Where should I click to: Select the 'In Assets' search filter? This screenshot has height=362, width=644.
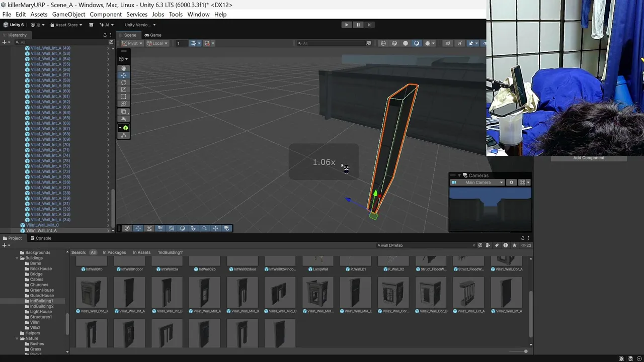click(x=141, y=252)
